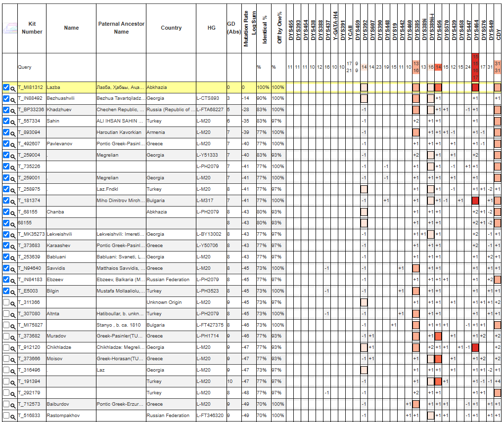Click Paternal Ancestor Name column header

pos(121,28)
